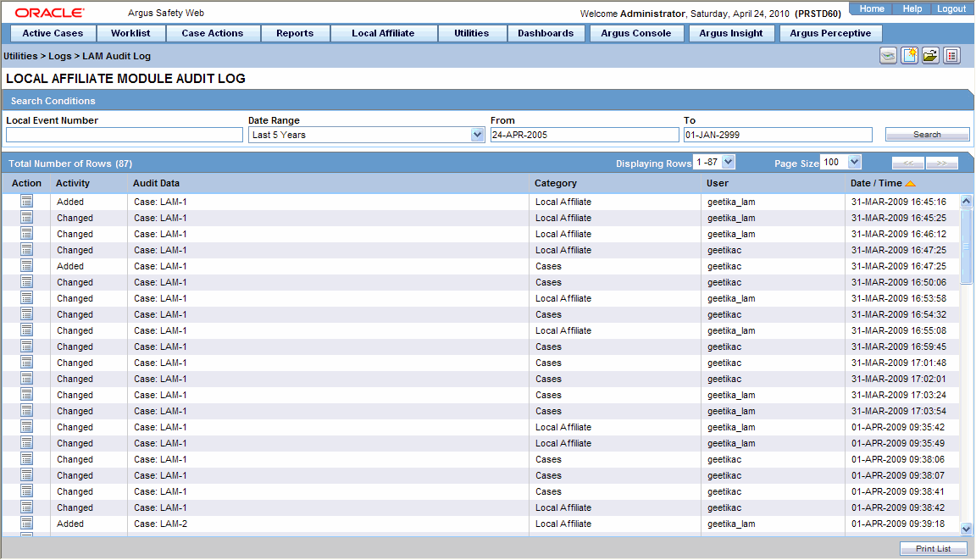This screenshot has height=560, width=976.
Task: Open details icon for 31-MAR-2009 16:53:58 row
Action: coord(26,298)
